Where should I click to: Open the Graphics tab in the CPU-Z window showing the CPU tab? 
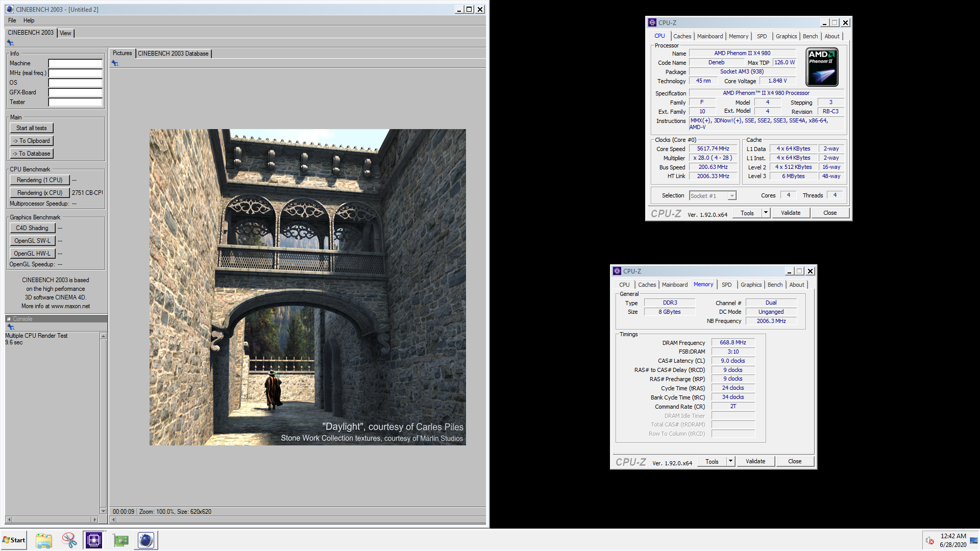pyautogui.click(x=786, y=36)
